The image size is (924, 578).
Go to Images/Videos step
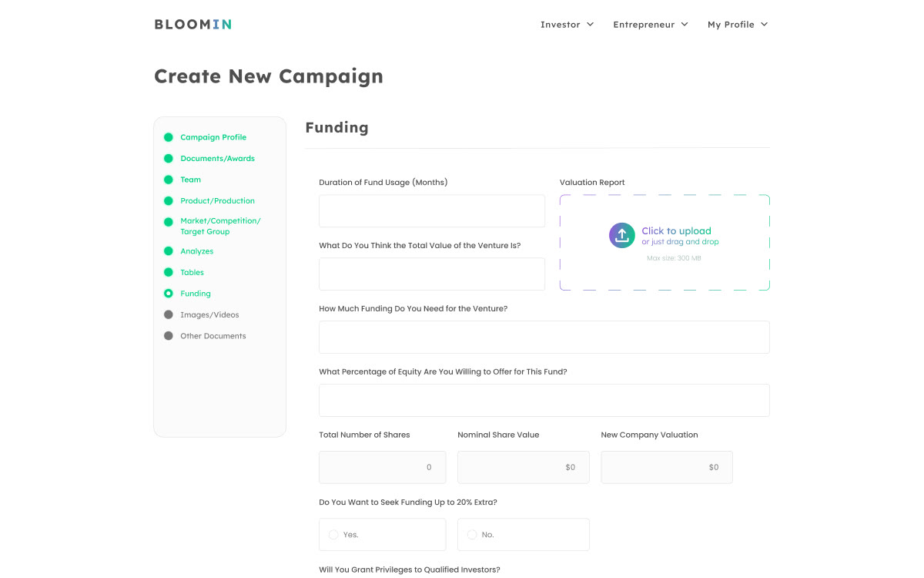point(209,314)
